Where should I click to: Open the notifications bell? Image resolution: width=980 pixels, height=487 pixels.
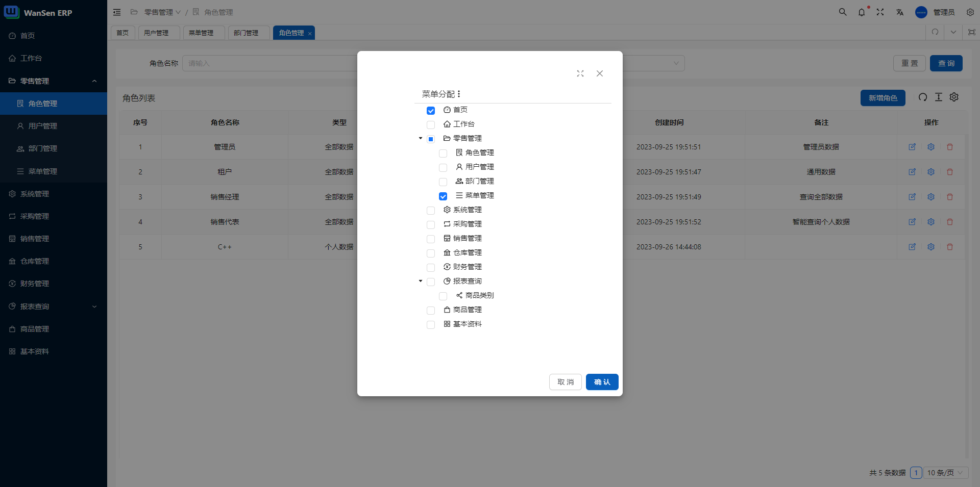862,12
